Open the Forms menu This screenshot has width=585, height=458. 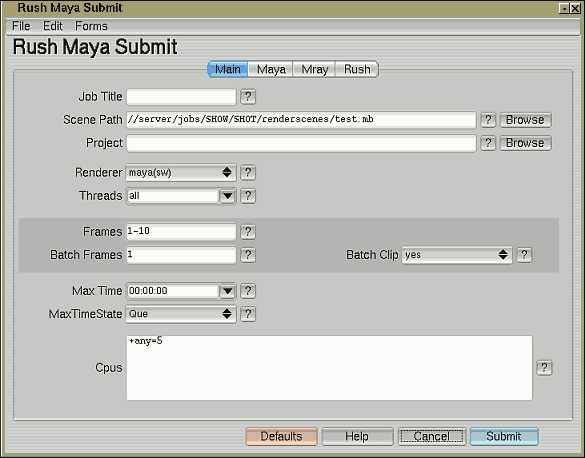[91, 26]
